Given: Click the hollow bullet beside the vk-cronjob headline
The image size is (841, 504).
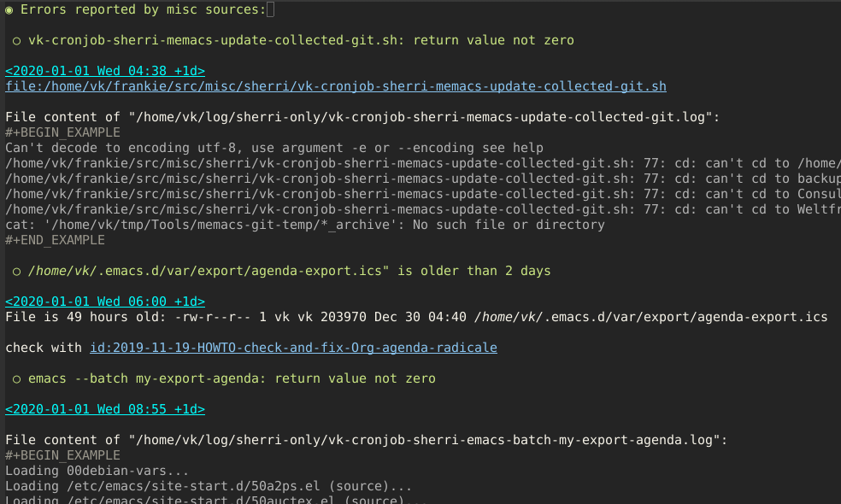Looking at the screenshot, I should click(15, 39).
